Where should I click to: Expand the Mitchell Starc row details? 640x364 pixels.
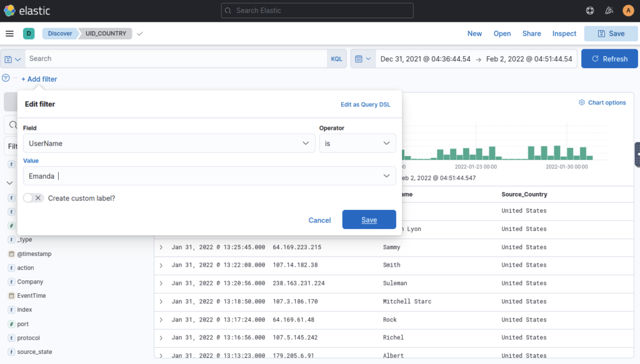tap(161, 302)
